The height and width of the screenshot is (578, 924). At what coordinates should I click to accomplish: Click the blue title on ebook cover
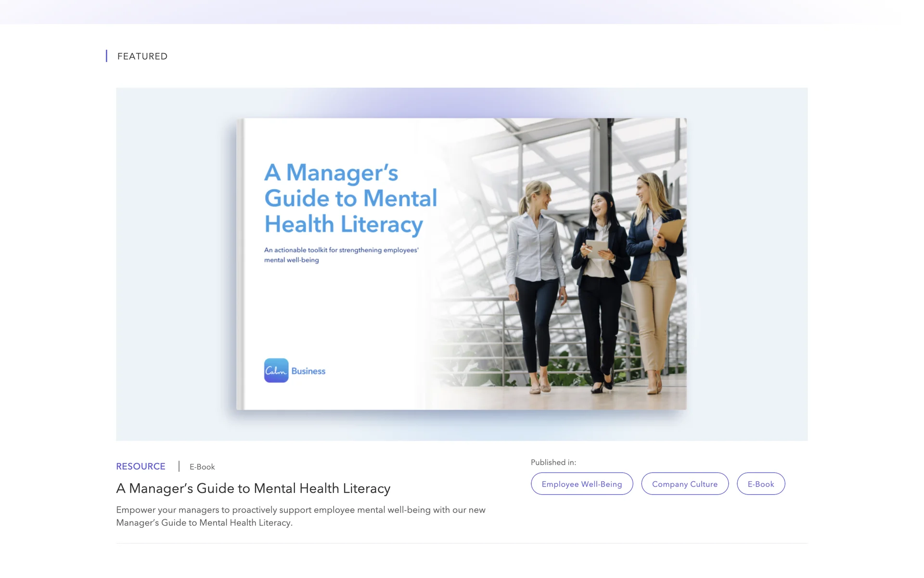(x=350, y=198)
